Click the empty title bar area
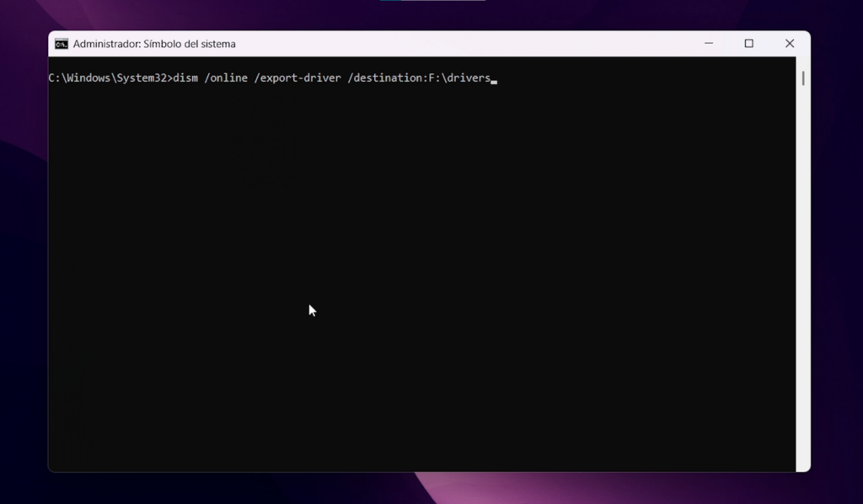This screenshot has width=863, height=504. (464, 44)
